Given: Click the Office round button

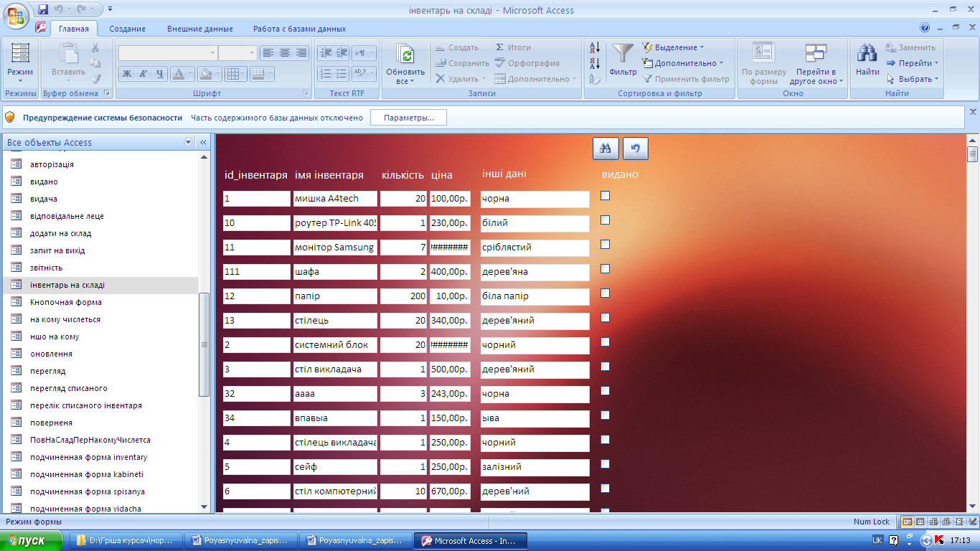Looking at the screenshot, I should point(16,14).
